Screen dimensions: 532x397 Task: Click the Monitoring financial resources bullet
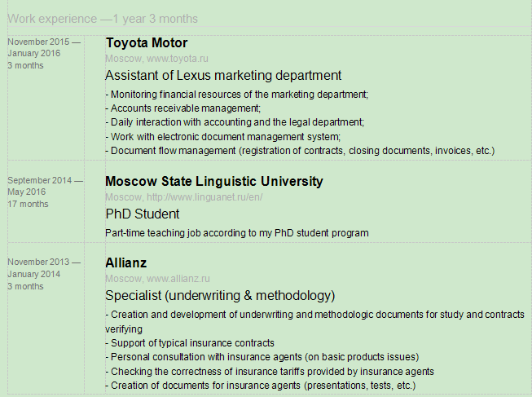coord(237,95)
